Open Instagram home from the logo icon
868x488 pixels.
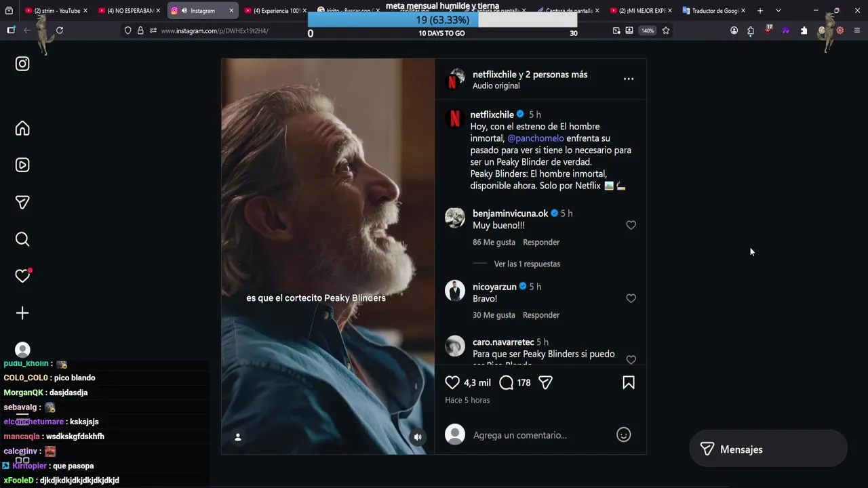click(x=22, y=64)
